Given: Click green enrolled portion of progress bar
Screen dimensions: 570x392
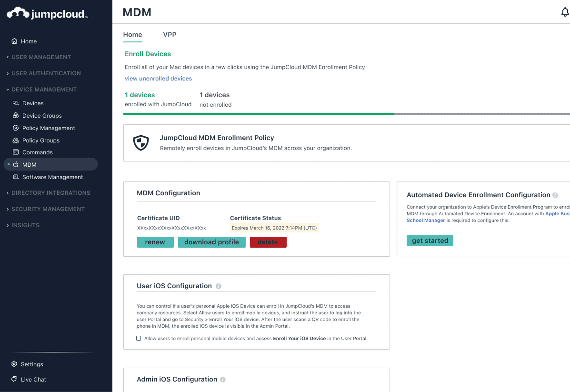Looking at the screenshot, I should coord(259,114).
